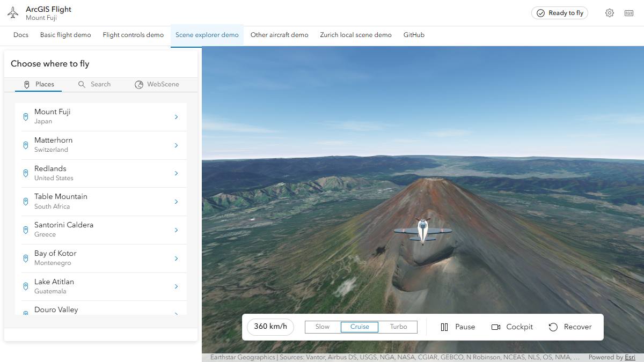Click the pin icon beside Douro Valley
The height and width of the screenshot is (362, 644).
tap(25, 313)
